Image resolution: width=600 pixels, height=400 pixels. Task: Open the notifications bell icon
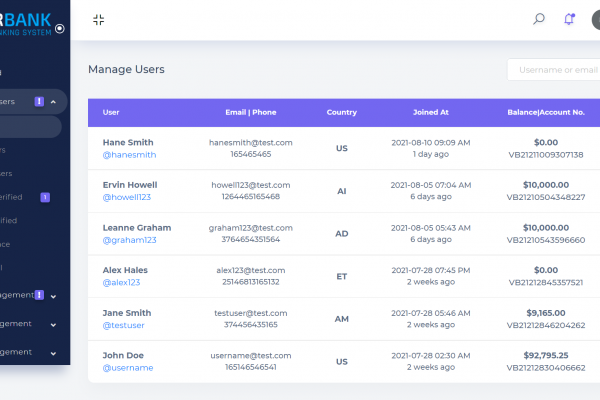point(569,19)
